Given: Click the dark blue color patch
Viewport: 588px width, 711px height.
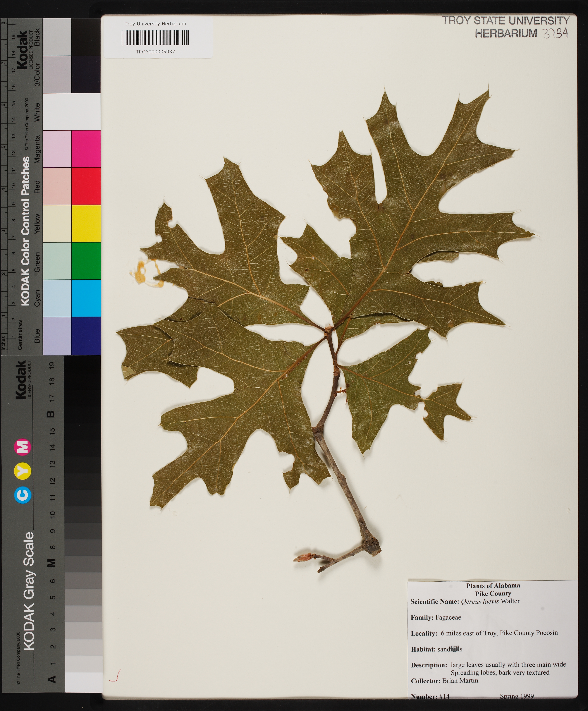Looking at the screenshot, I should (86, 336).
